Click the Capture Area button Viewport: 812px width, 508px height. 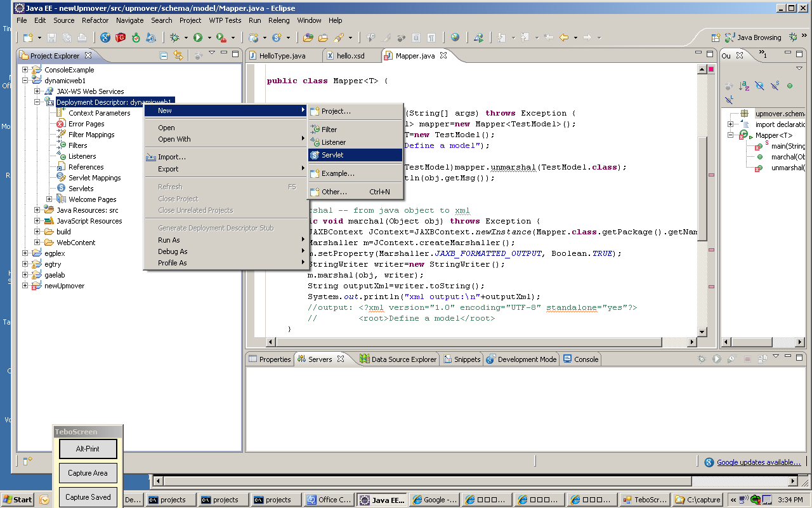pos(88,473)
